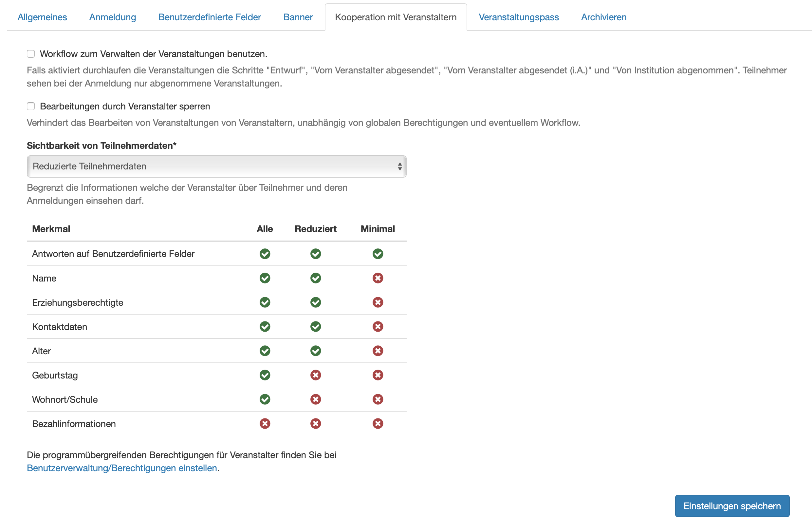
Task: Click Einstellungen speichern button
Action: 731,506
